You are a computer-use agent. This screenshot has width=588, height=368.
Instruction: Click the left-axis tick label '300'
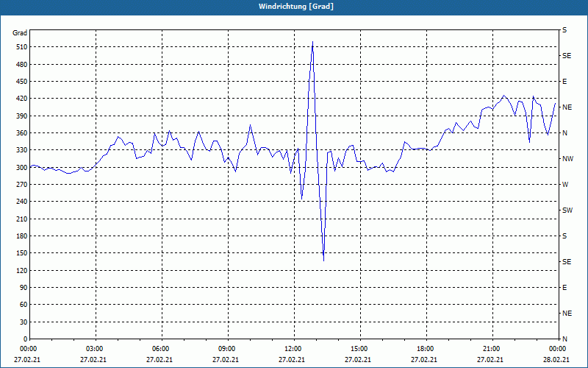coord(22,168)
